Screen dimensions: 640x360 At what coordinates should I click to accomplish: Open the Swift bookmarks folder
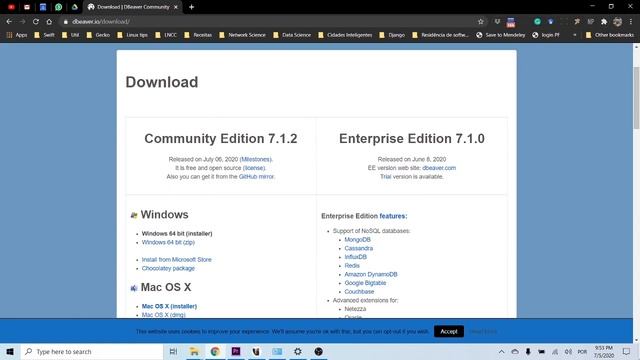[44, 35]
